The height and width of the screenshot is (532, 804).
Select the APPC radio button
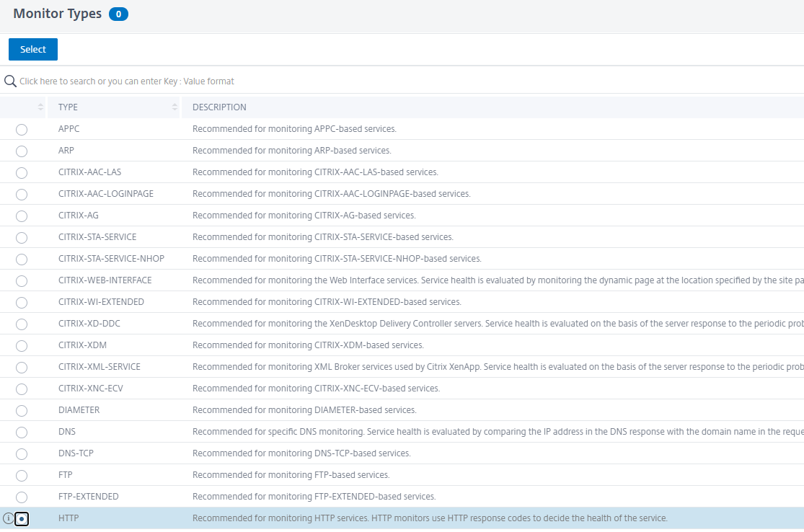pyautogui.click(x=22, y=129)
